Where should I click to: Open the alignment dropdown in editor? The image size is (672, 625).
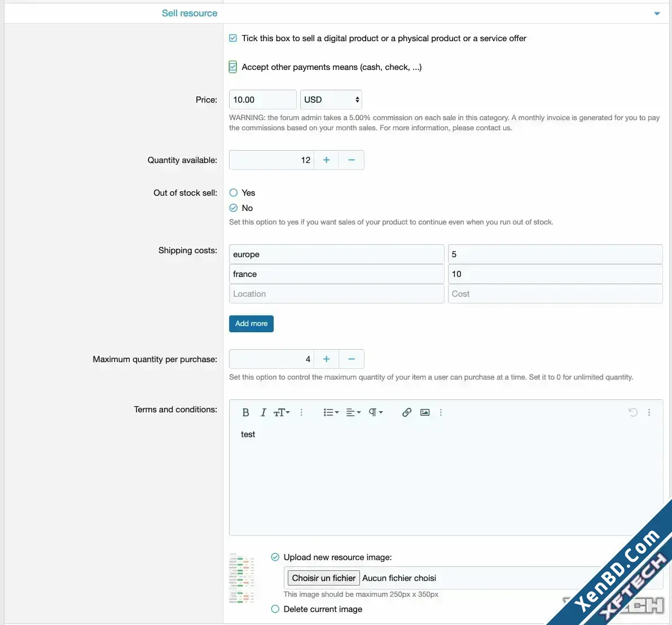[353, 412]
